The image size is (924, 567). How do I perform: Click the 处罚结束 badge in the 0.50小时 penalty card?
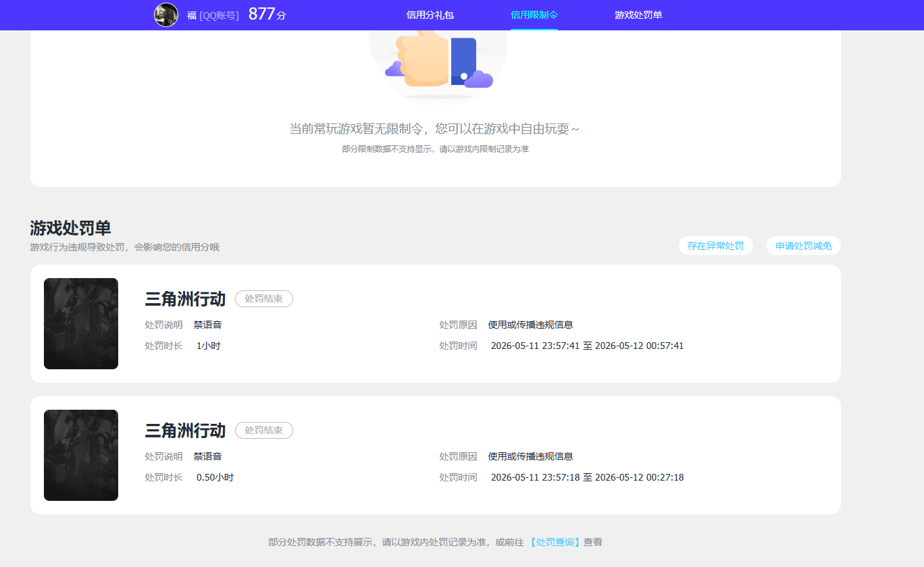(x=264, y=431)
